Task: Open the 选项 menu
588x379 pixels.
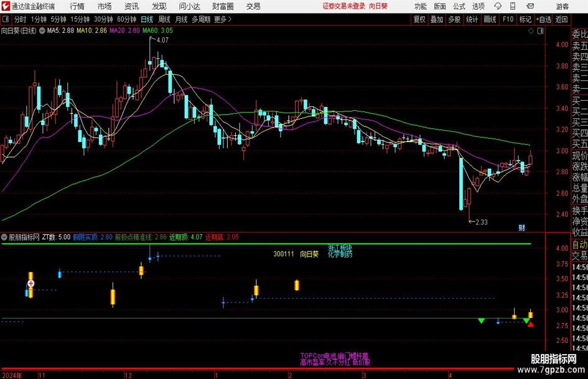Action: [x=478, y=6]
